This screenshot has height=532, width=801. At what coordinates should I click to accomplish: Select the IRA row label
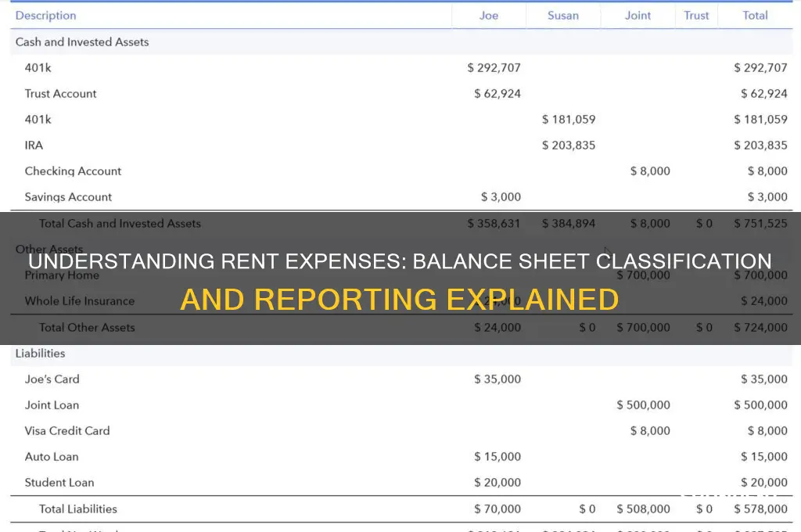point(34,146)
